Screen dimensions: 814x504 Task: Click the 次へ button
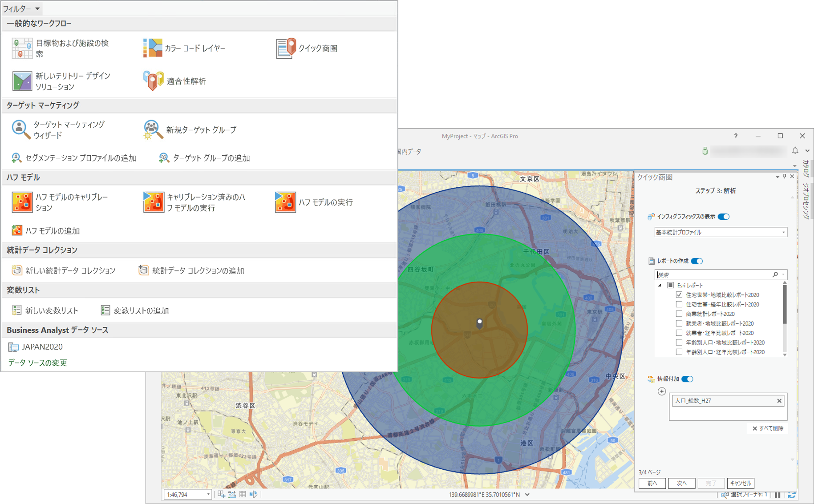[681, 483]
